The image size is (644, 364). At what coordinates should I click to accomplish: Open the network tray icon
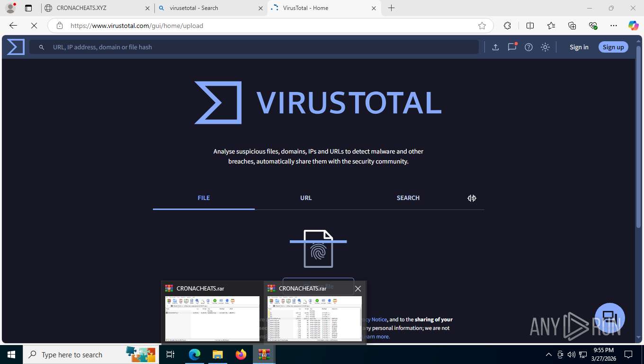[582, 355]
